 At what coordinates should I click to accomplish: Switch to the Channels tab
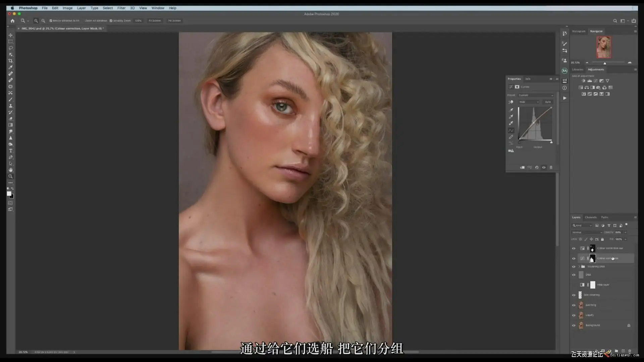coord(591,217)
